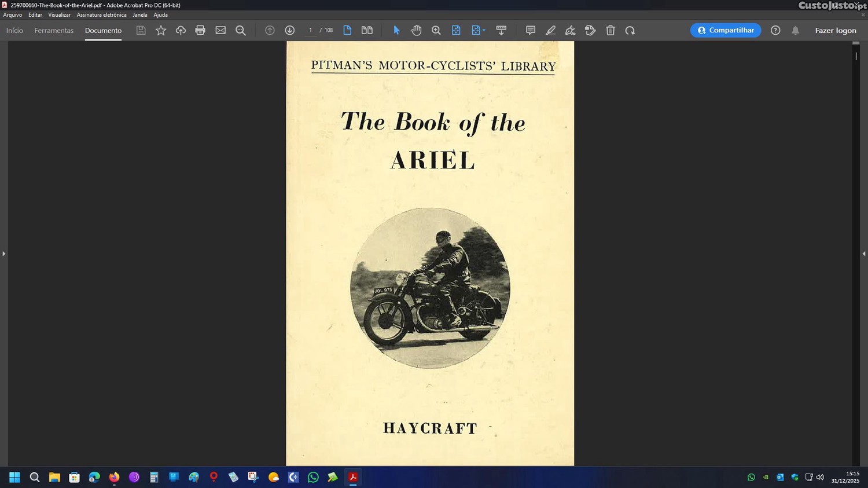Open the Visualizar menu

click(x=59, y=15)
